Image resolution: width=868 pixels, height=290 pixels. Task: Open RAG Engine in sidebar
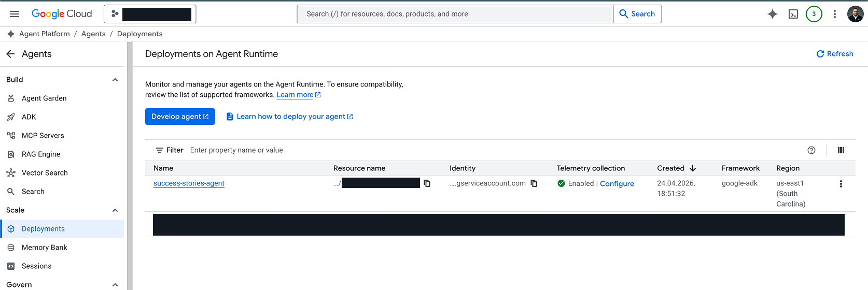click(62, 154)
